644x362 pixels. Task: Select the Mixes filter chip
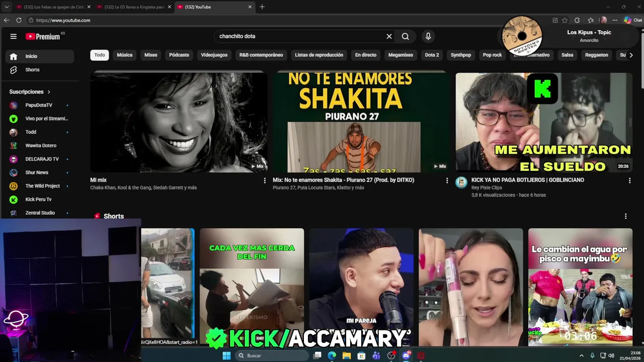tap(151, 55)
